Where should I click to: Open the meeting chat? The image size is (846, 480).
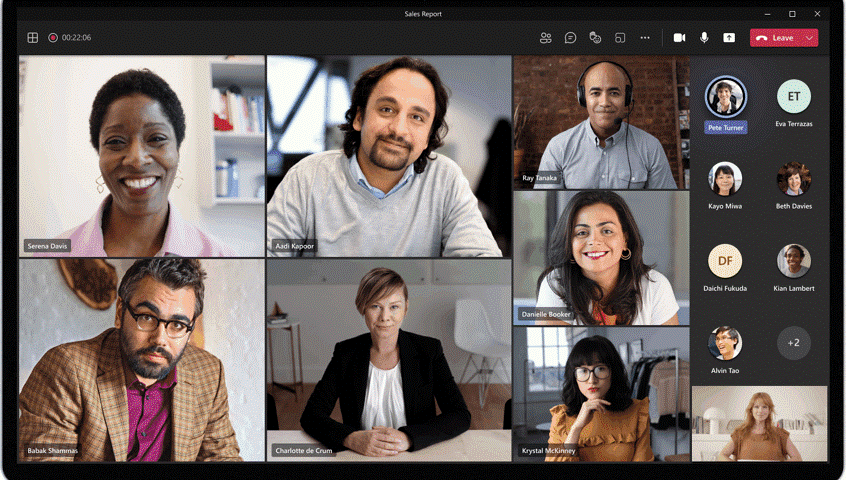click(x=570, y=38)
